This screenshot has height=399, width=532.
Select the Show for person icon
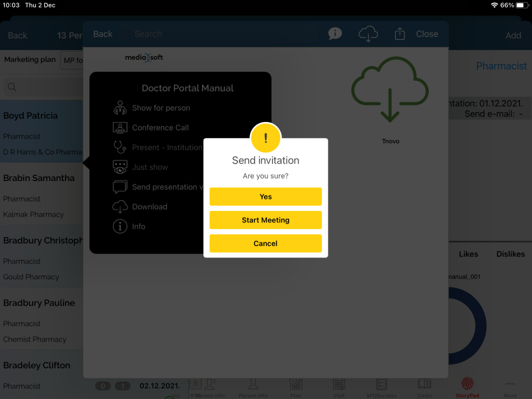pos(120,108)
